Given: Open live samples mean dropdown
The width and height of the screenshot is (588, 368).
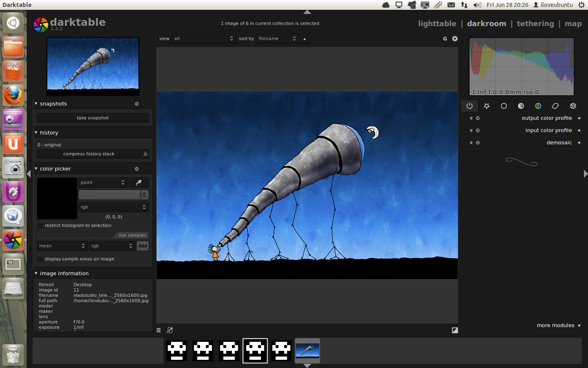Looking at the screenshot, I should (62, 246).
